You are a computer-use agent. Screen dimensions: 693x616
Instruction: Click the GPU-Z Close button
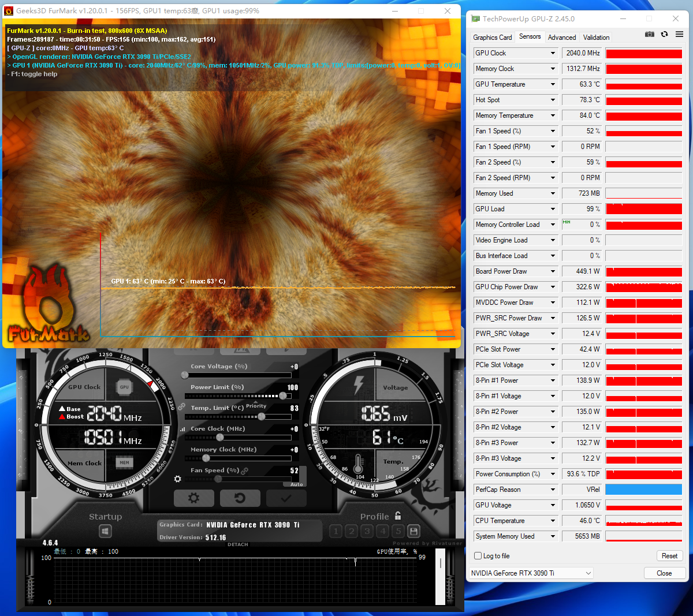pos(664,573)
